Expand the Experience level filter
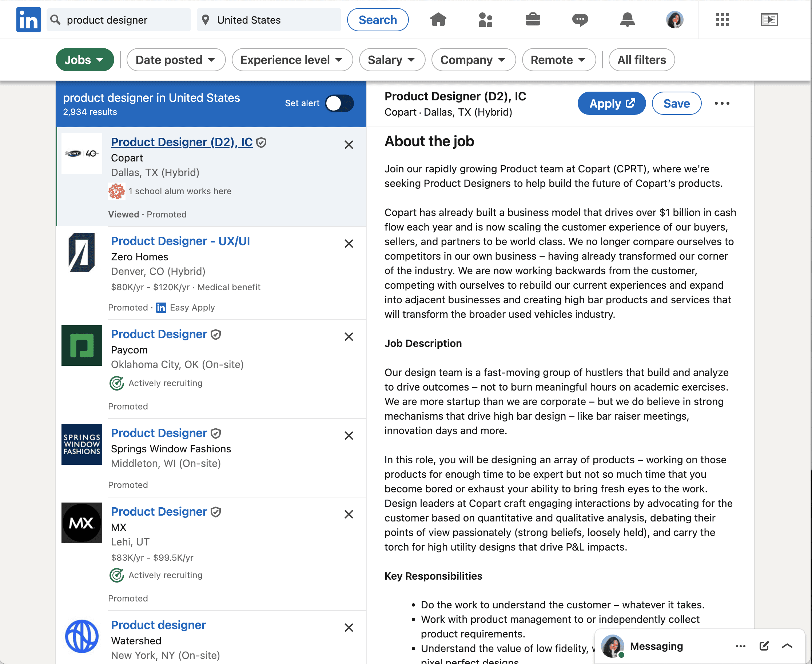This screenshot has width=812, height=664. (292, 60)
